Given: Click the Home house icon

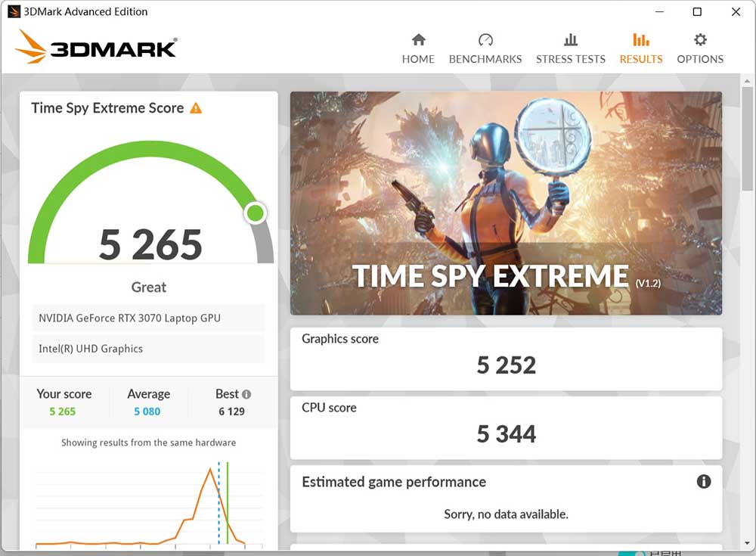Looking at the screenshot, I should coord(419,39).
